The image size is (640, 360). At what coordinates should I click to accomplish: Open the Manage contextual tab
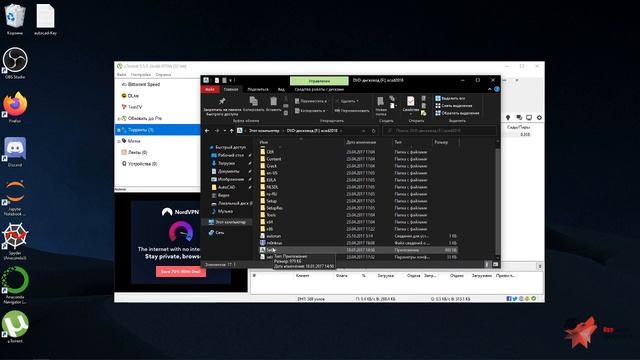tap(319, 81)
